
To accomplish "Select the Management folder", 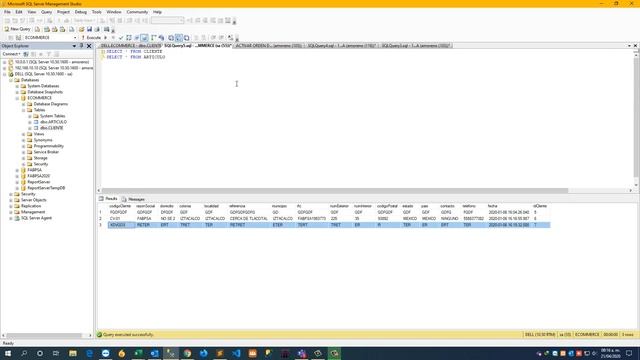I will click(33, 212).
